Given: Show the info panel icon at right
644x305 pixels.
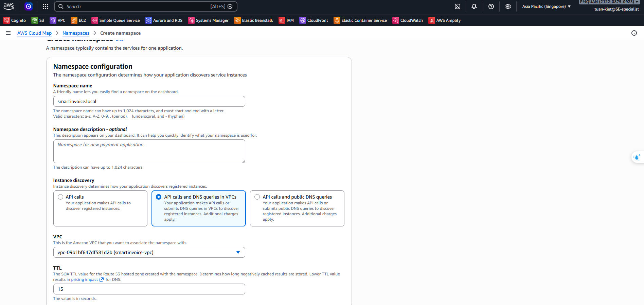Looking at the screenshot, I should [634, 33].
